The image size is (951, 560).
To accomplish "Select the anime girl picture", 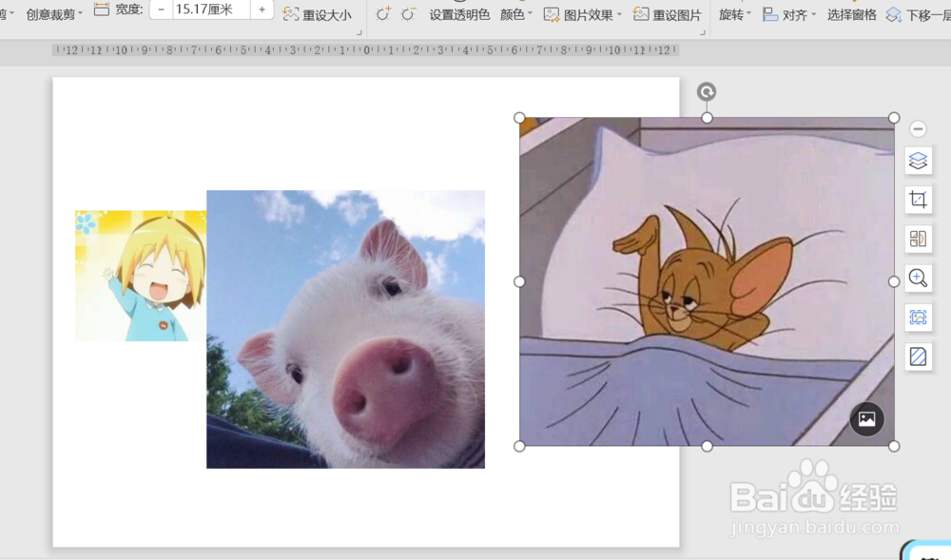I will 141,276.
